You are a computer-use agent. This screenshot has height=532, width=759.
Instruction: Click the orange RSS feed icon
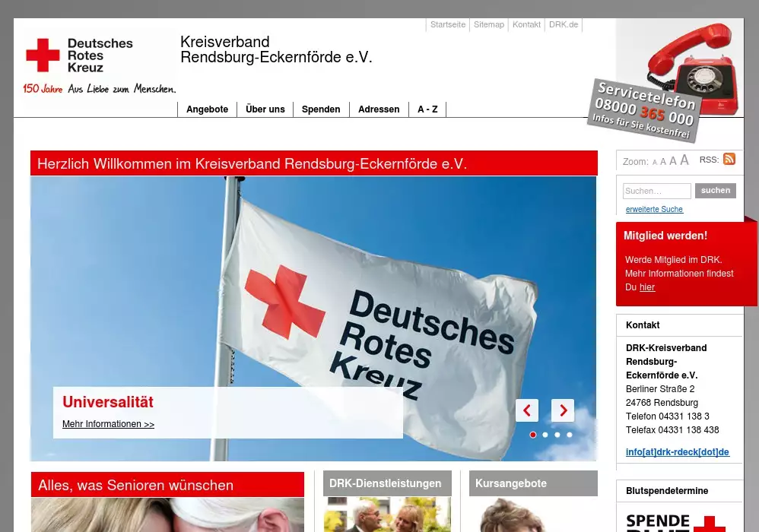coord(729,159)
